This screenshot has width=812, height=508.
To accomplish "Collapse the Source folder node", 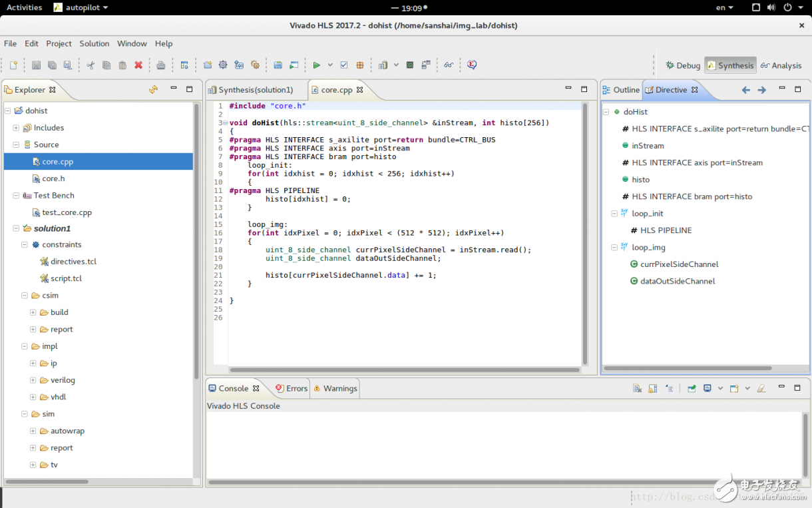I will coord(16,144).
